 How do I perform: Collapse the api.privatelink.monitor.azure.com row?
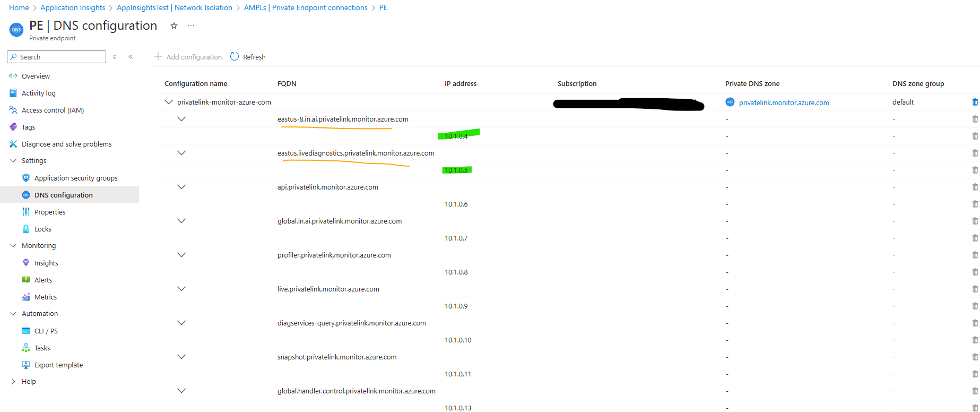(181, 187)
